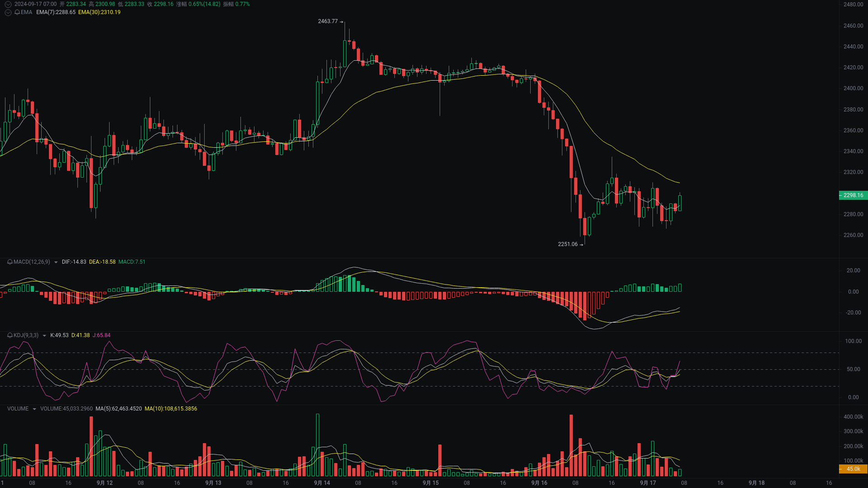The image size is (868, 488).
Task: Select the 9月15 date label on the time axis
Action: pyautogui.click(x=430, y=483)
